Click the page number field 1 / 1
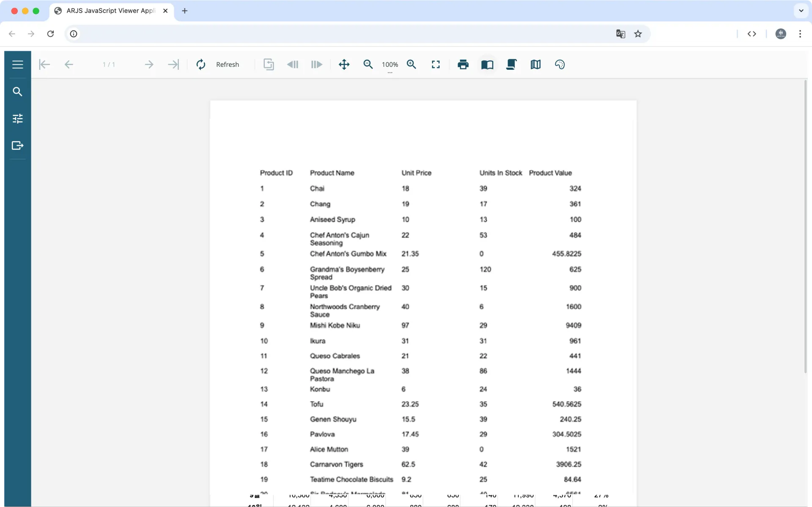The width and height of the screenshot is (812, 507). coord(109,64)
